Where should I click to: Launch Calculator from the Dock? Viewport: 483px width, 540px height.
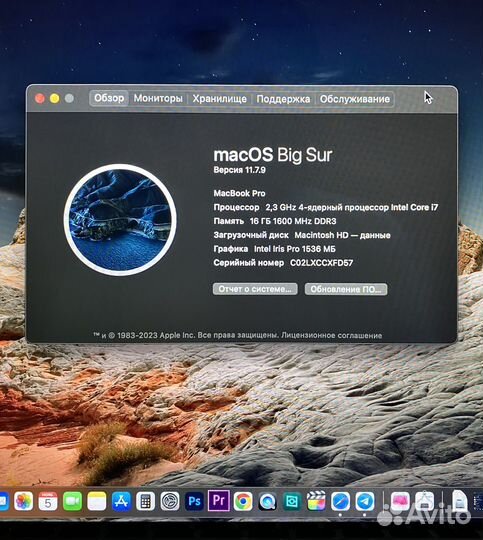coord(145,501)
